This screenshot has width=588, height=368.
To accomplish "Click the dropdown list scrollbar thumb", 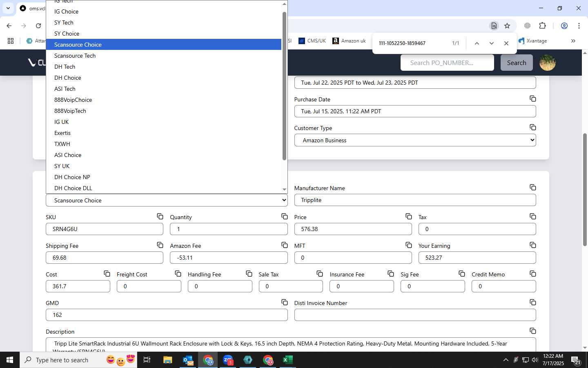I will [x=284, y=86].
